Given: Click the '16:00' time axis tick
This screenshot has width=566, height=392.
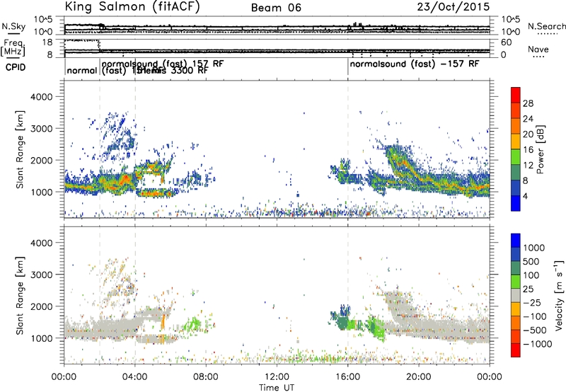Looking at the screenshot, I should point(347,377).
